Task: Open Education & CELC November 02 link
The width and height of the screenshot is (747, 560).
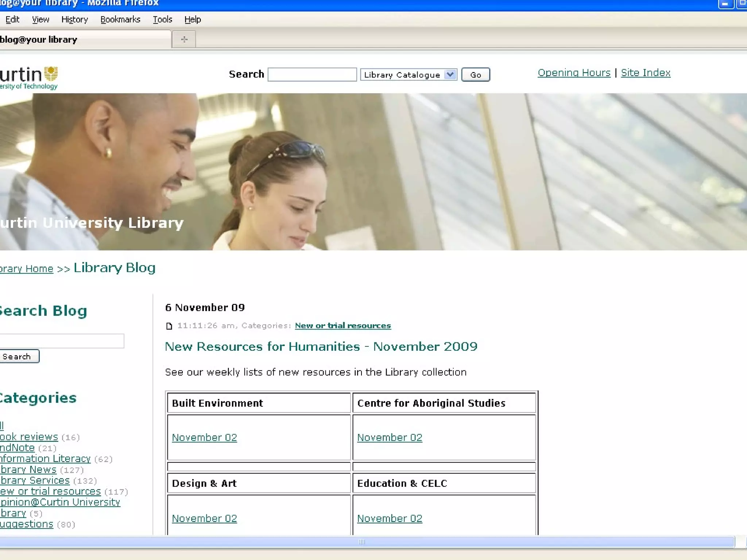Action: point(389,518)
